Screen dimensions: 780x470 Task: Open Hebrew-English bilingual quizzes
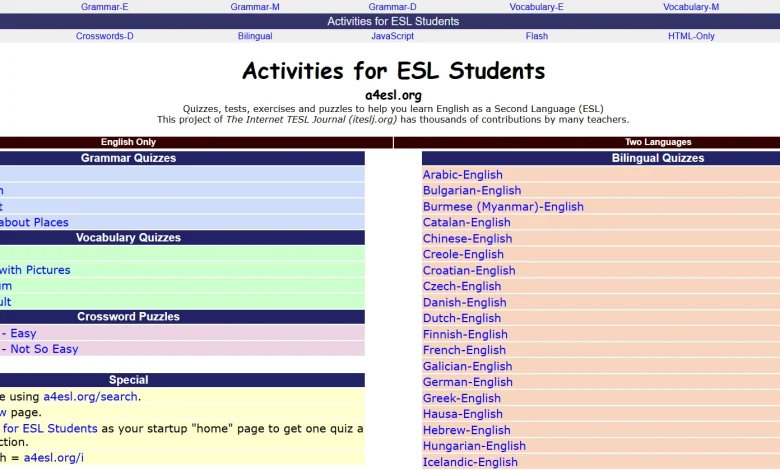click(467, 430)
